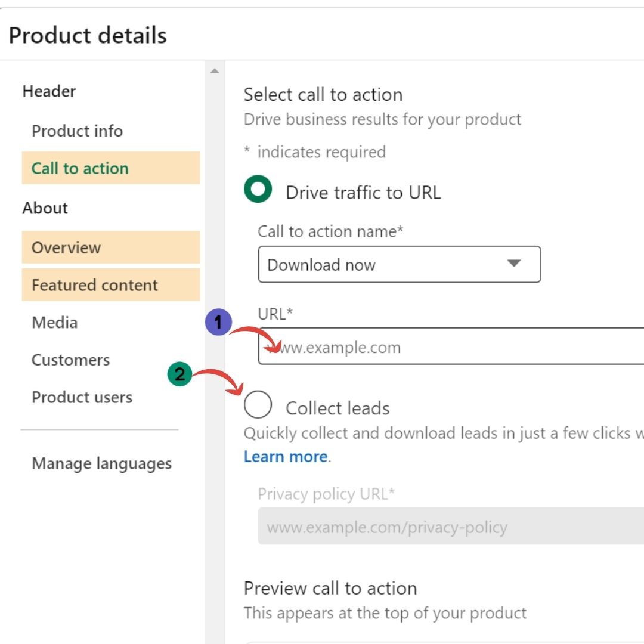Screen dimensions: 644x644
Task: Open the 'Learn more' link
Action: coord(285,456)
